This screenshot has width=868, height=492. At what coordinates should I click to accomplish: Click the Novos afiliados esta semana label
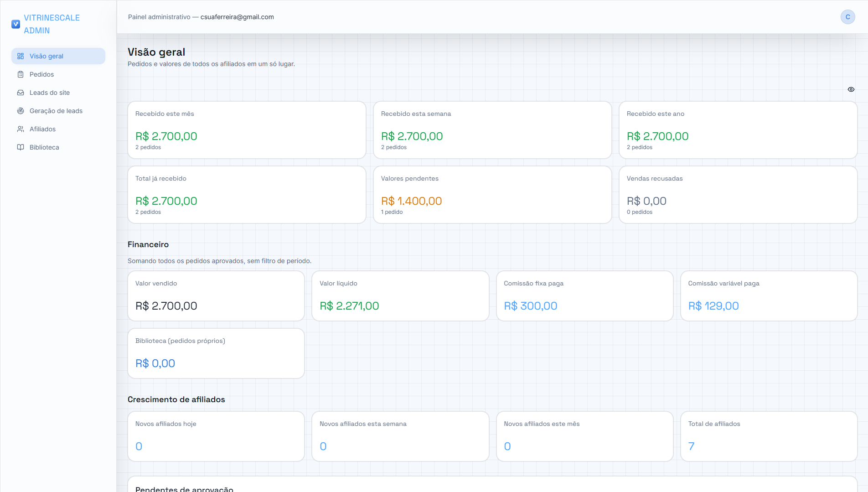click(x=363, y=424)
